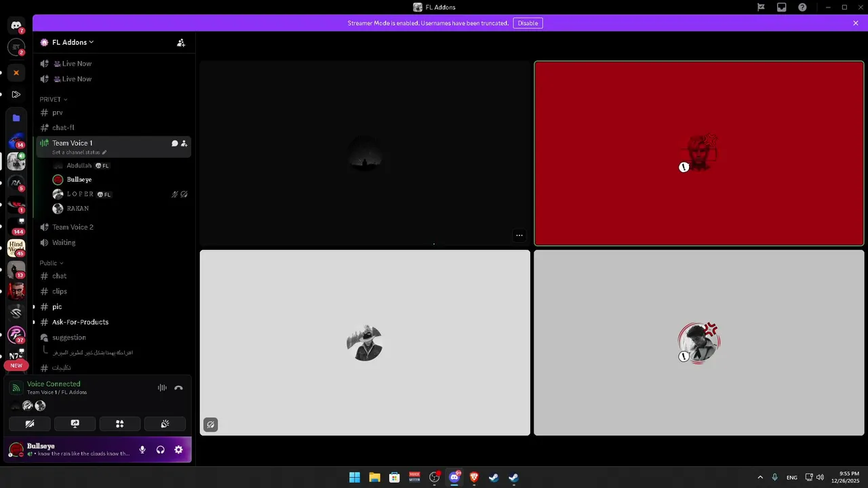Disconnect from voice call

178,388
